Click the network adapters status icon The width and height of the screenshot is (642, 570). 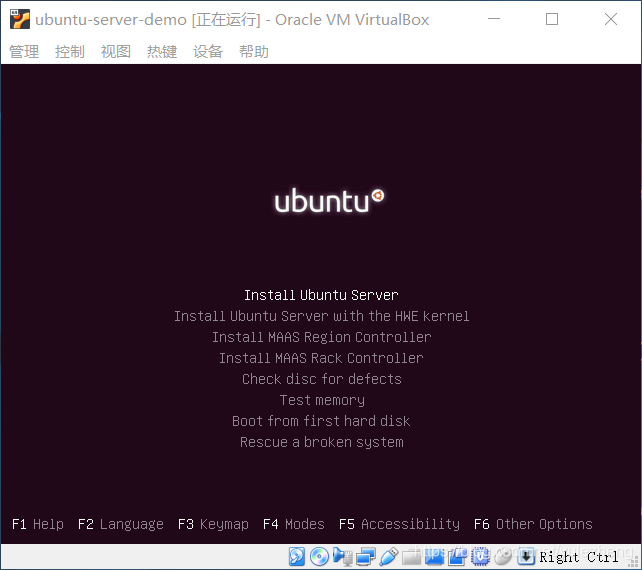(365, 556)
